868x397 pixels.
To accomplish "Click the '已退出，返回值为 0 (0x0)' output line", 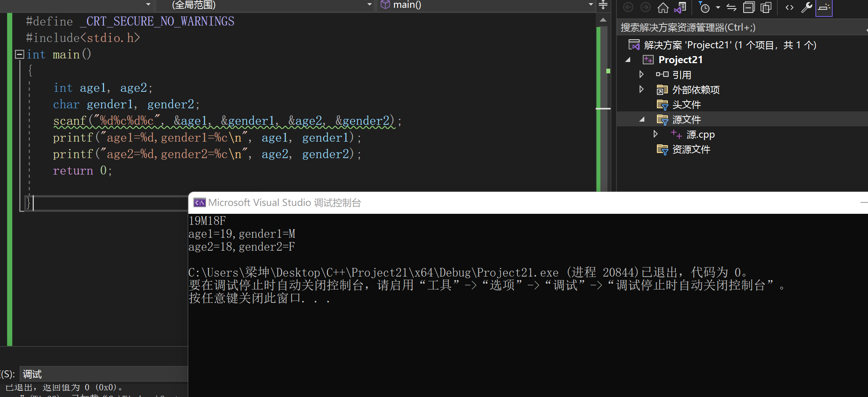I will 64,388.
